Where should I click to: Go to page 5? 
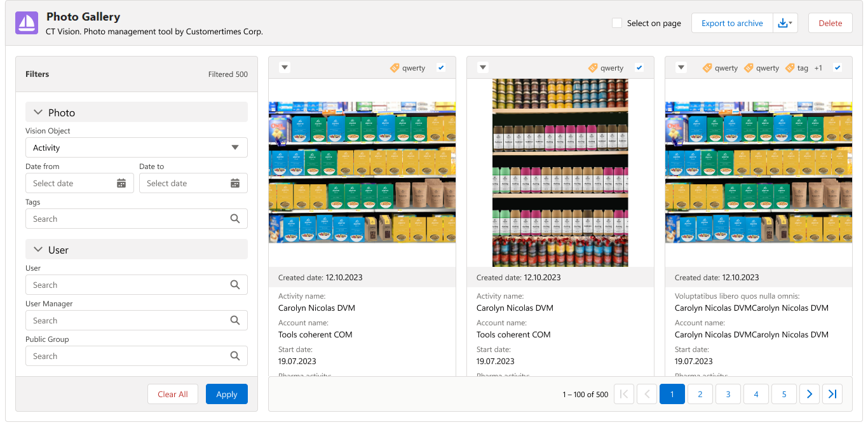(784, 394)
